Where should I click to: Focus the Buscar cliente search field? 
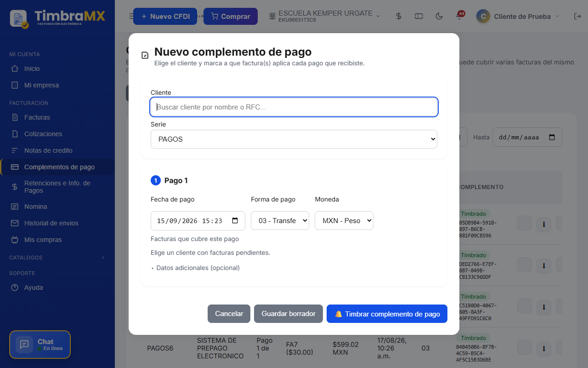coord(294,107)
